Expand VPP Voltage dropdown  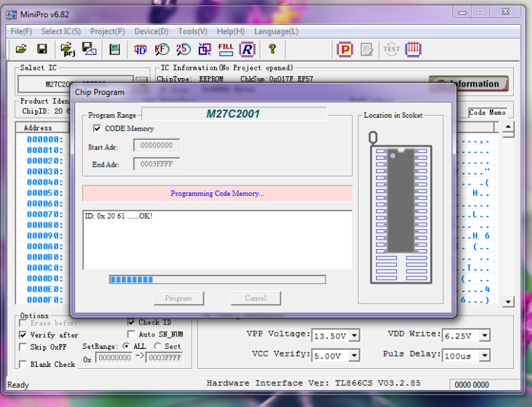click(354, 336)
